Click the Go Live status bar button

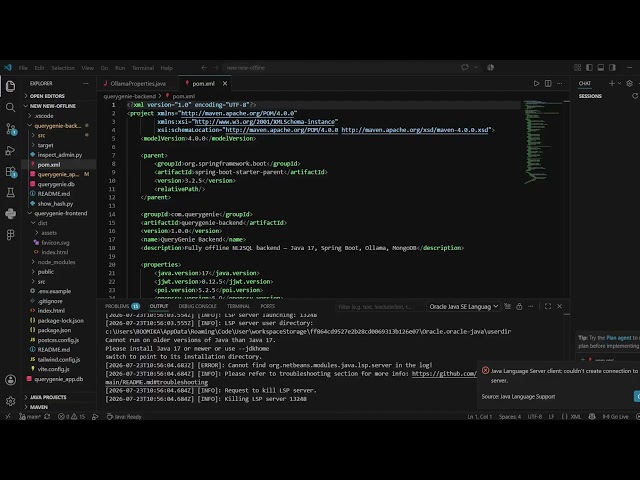pos(616,417)
